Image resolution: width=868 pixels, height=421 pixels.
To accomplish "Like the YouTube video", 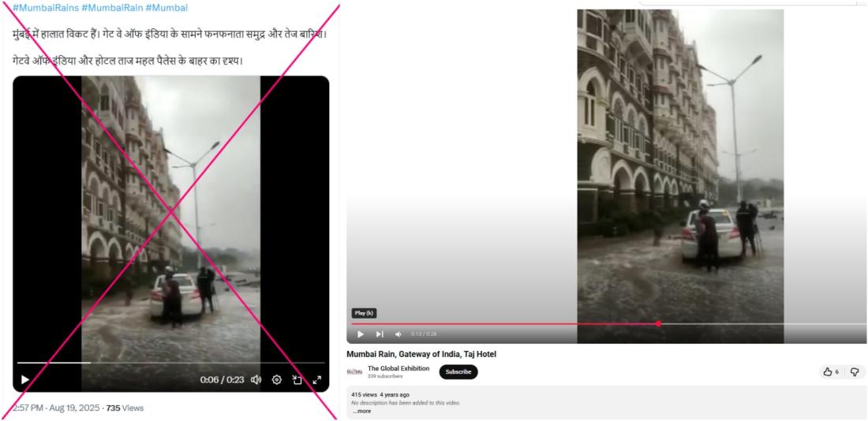I will click(x=830, y=372).
